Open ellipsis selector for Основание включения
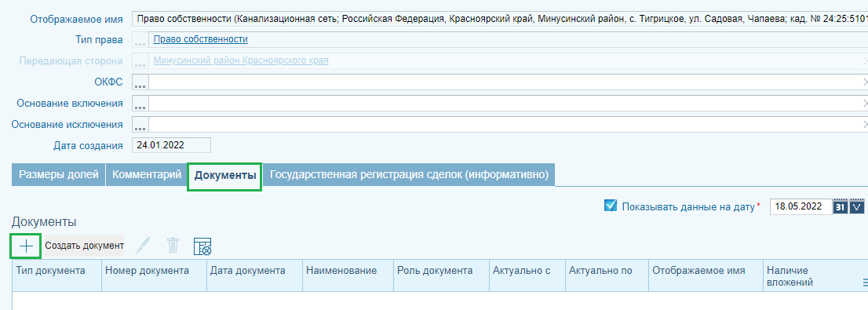 coord(140,104)
